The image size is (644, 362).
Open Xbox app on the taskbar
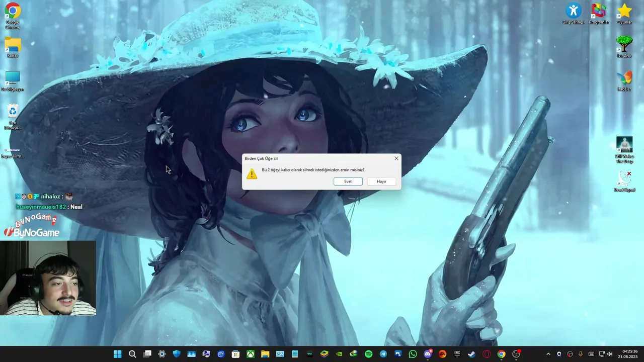click(x=250, y=354)
